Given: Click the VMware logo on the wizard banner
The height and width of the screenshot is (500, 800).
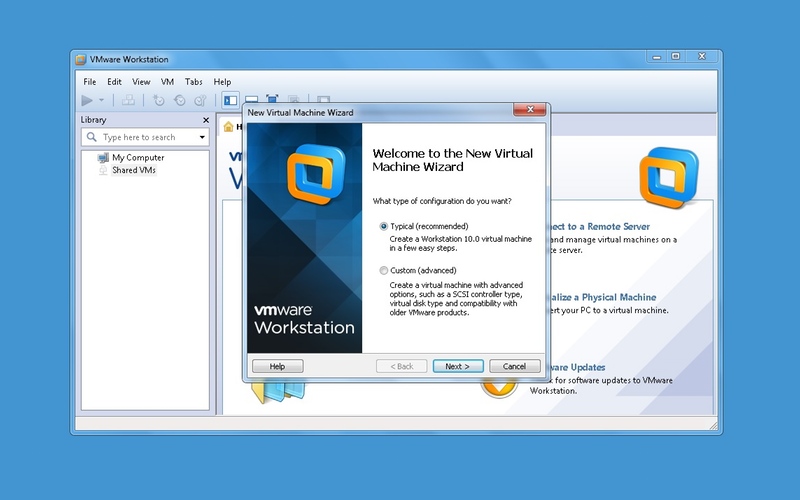Looking at the screenshot, I should coord(316,174).
